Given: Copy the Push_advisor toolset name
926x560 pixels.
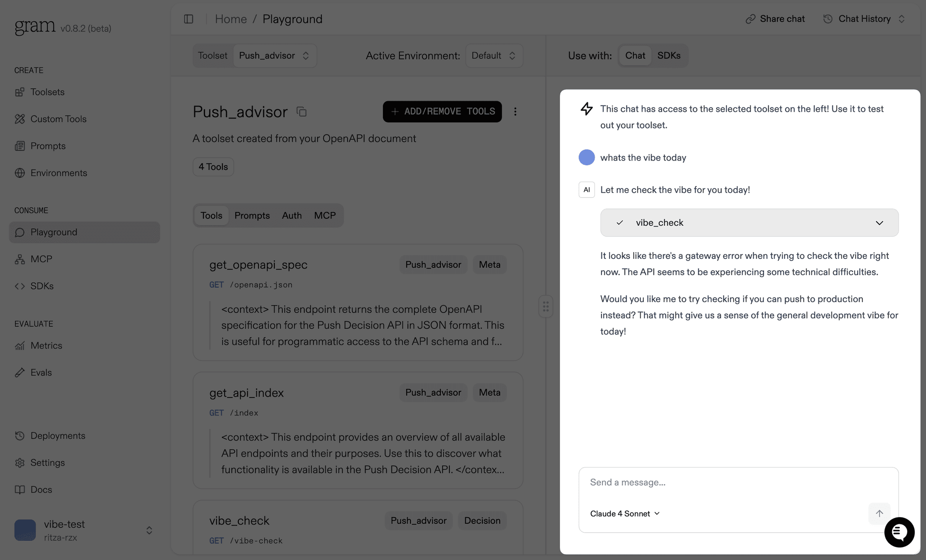Looking at the screenshot, I should pos(301,112).
